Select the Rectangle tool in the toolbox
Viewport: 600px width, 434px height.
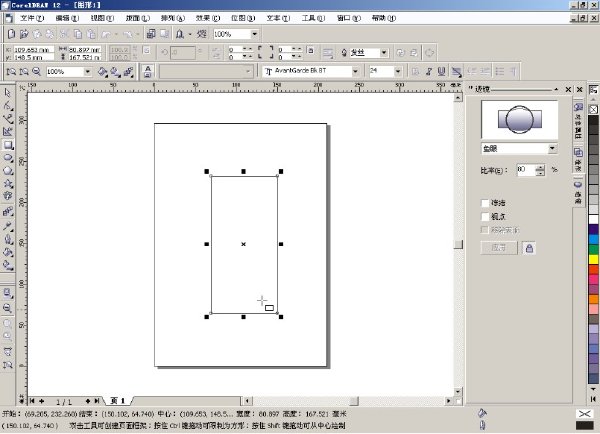8,145
